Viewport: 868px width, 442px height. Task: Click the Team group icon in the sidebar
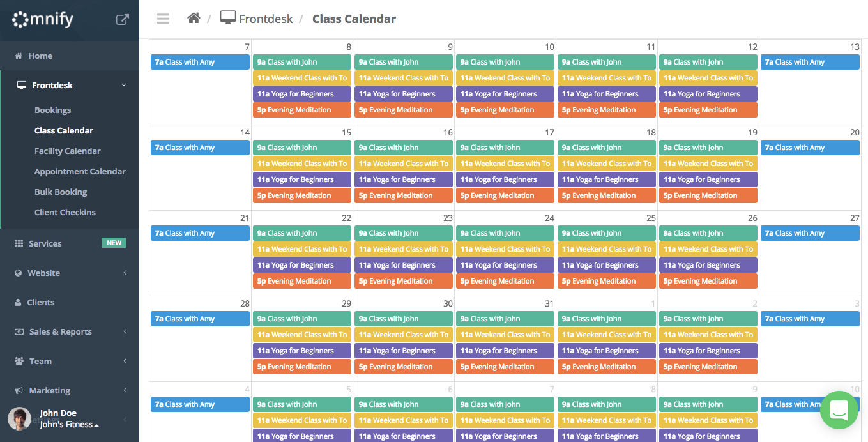tap(19, 362)
